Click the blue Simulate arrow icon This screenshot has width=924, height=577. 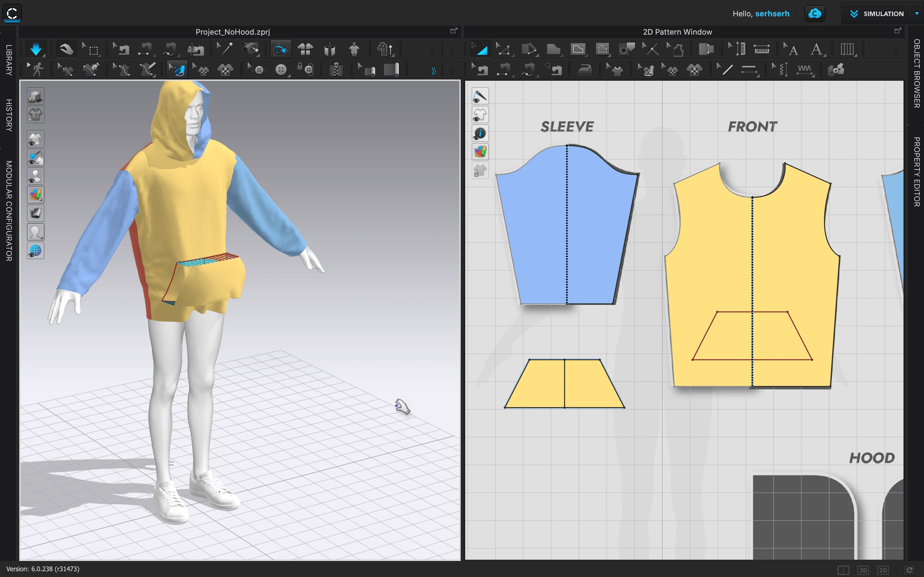[36, 49]
